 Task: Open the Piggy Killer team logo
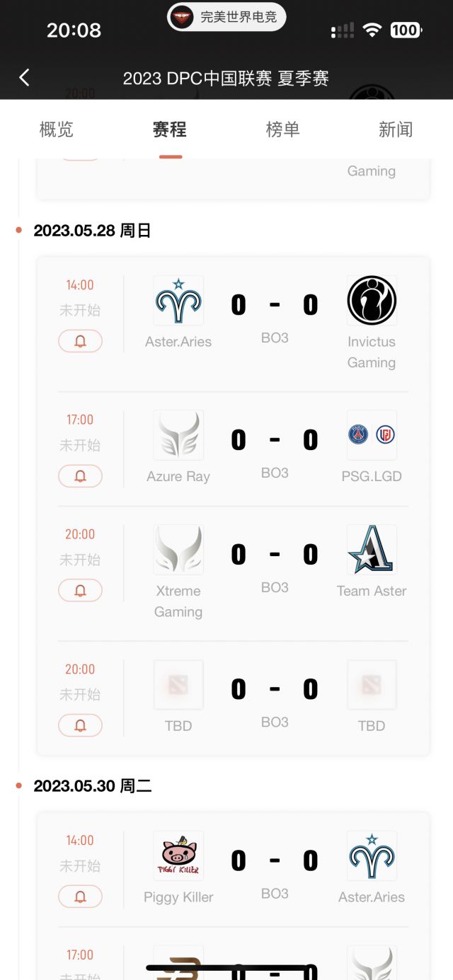pos(178,856)
